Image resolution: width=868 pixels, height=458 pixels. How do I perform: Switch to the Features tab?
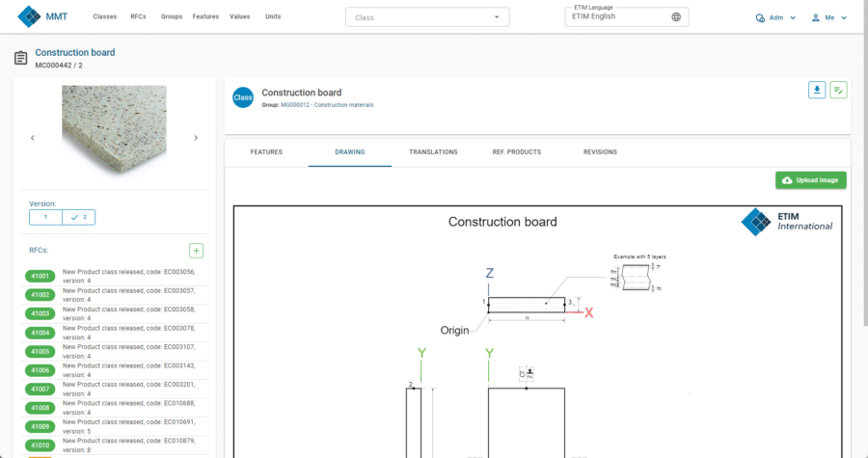[x=266, y=152]
